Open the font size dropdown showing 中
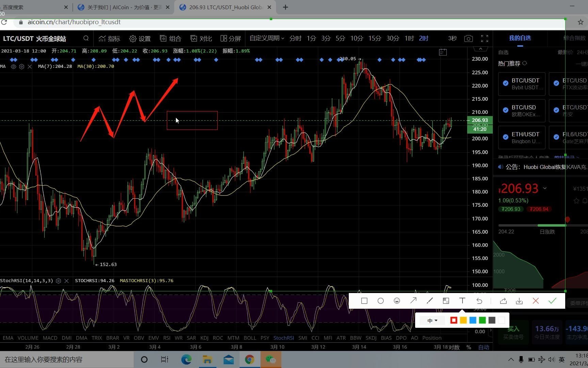This screenshot has height=368, width=588. pos(431,320)
